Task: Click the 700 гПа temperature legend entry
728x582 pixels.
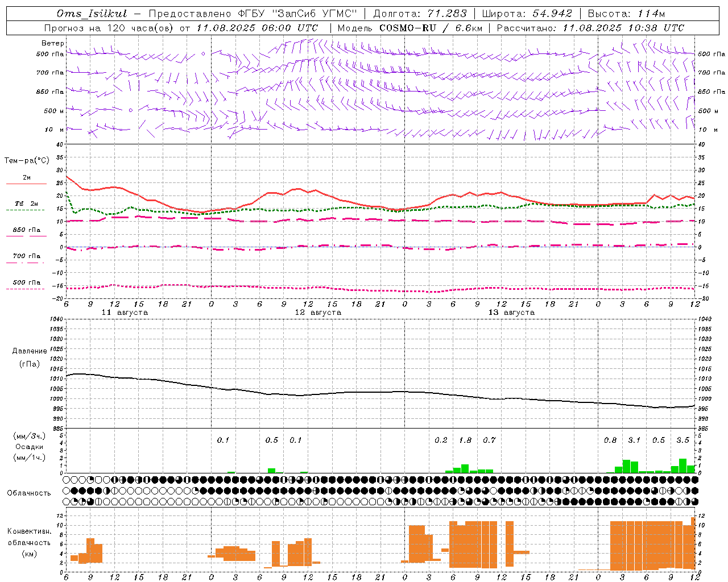Action: 27,256
